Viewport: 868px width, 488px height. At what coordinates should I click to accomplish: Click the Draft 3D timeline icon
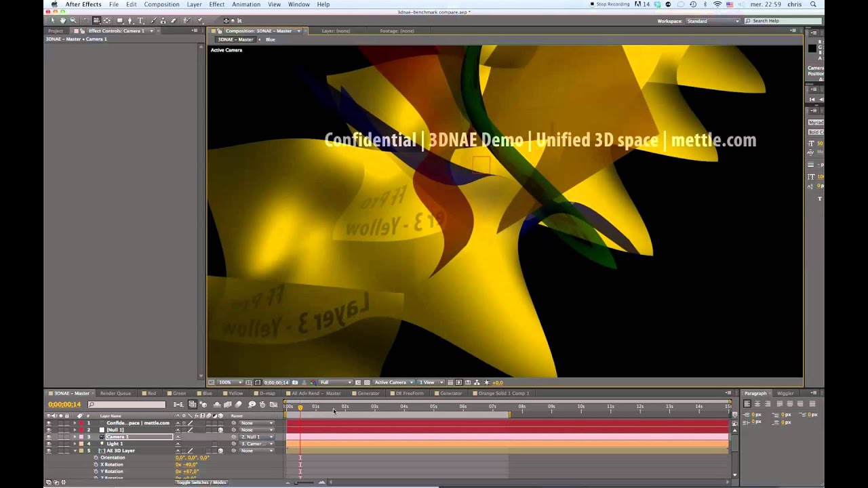pos(203,405)
